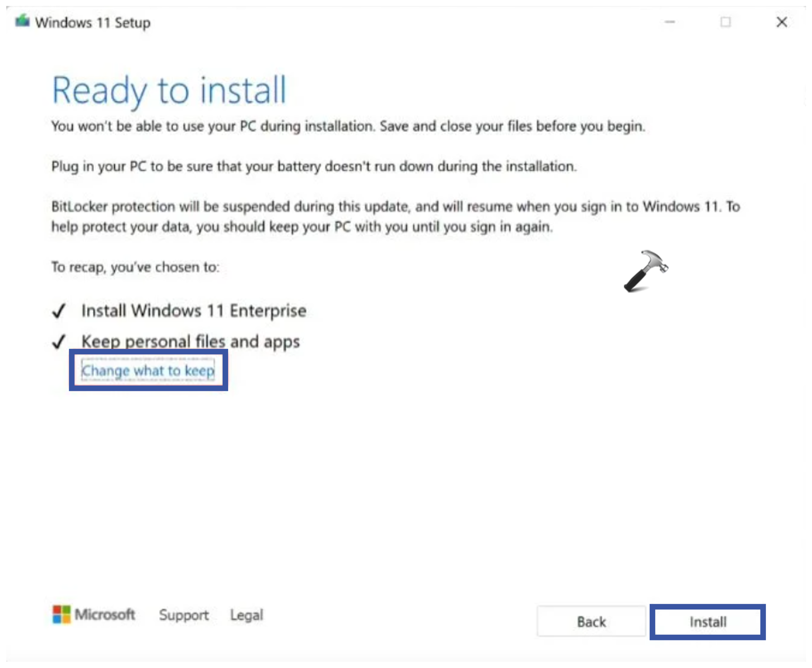Screen dimensions: 812x668
Task: Open the Support link
Action: click(x=184, y=615)
